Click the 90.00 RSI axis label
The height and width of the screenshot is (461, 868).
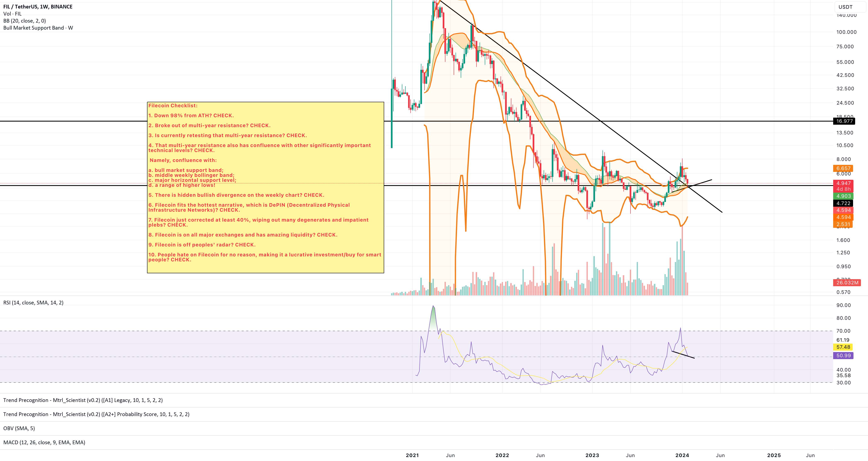[x=843, y=305]
